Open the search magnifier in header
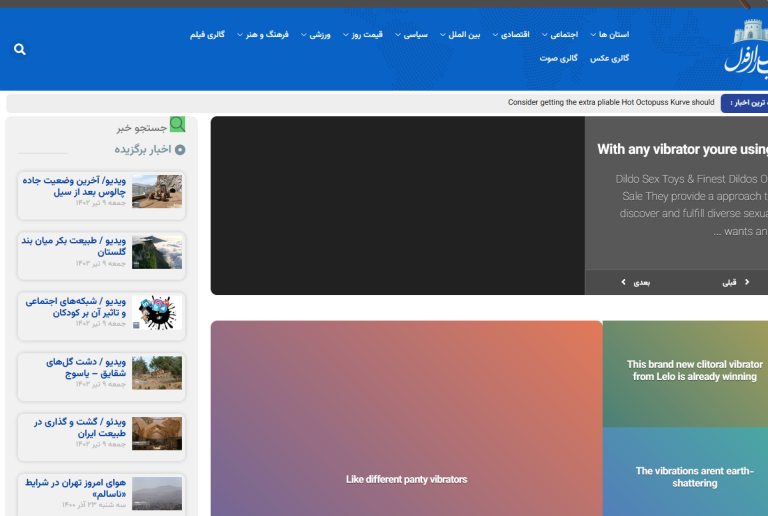Image resolution: width=768 pixels, height=516 pixels. tap(20, 49)
